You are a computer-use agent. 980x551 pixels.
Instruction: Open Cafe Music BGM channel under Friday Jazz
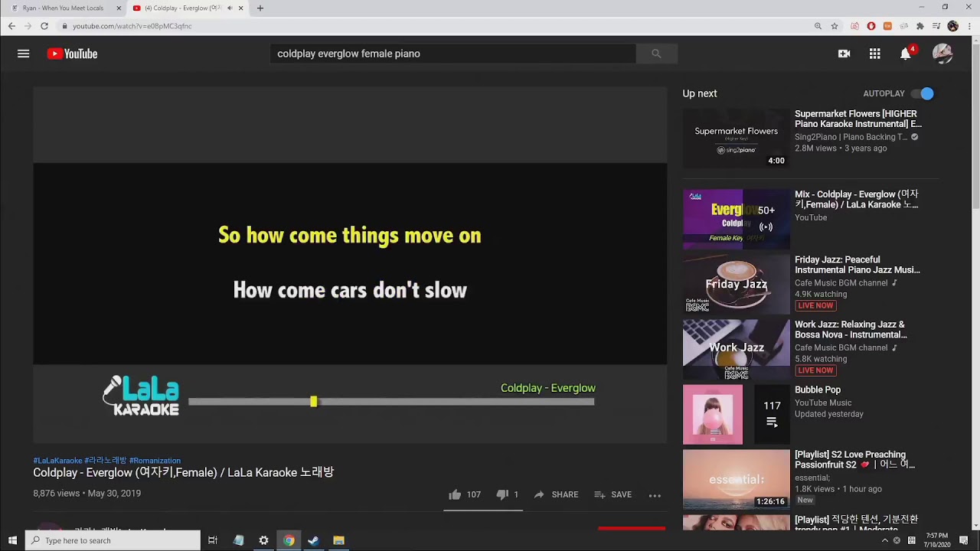841,283
